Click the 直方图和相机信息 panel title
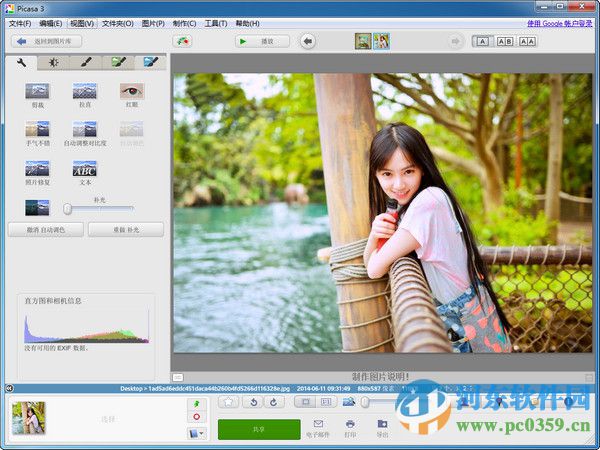This screenshot has width=600, height=450. [53, 301]
